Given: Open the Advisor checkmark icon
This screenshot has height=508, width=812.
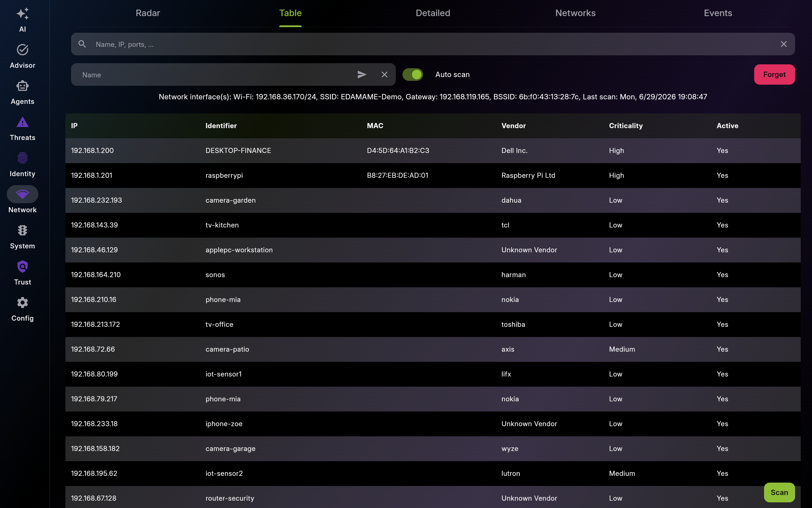Looking at the screenshot, I should 23,50.
